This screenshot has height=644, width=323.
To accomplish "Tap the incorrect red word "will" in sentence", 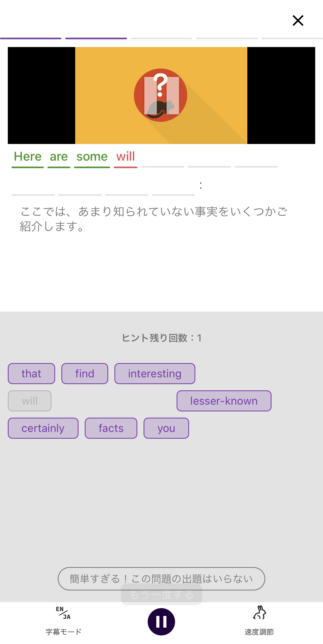I will click(126, 156).
